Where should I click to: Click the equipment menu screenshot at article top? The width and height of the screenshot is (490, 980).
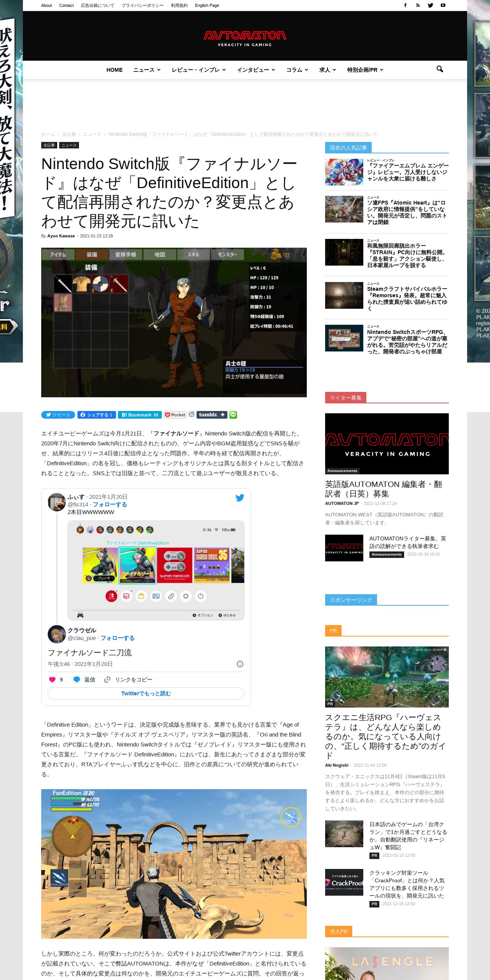(x=174, y=322)
